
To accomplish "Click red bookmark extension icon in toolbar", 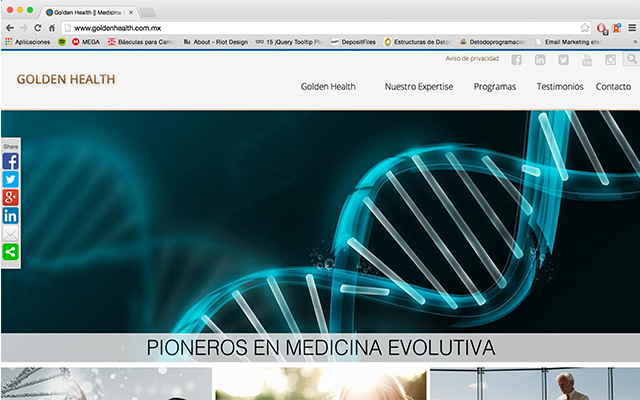I will 617,28.
